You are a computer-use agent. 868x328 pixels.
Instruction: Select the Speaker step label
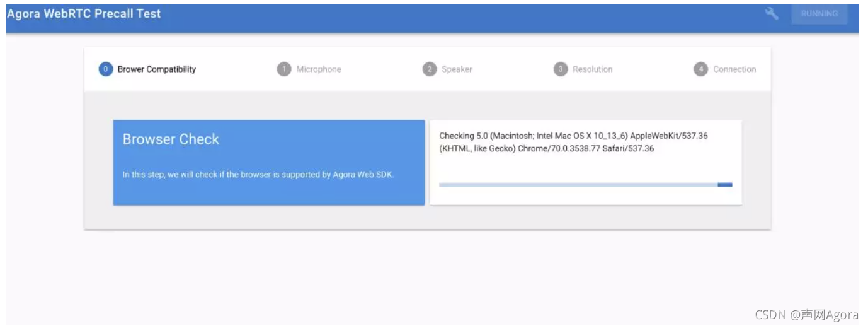click(x=457, y=69)
